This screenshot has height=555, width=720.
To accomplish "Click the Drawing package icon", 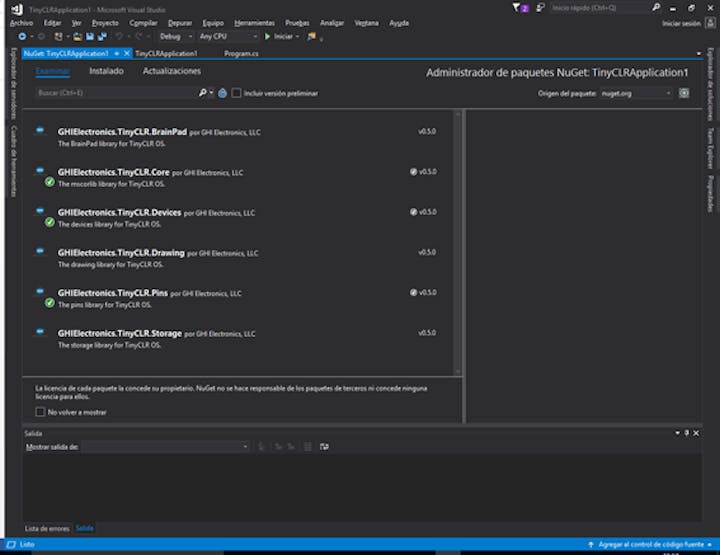I will click(x=40, y=251).
